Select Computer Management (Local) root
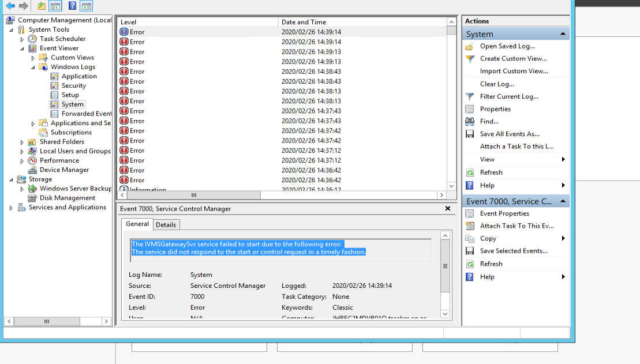The height and width of the screenshot is (364, 640). tap(65, 20)
